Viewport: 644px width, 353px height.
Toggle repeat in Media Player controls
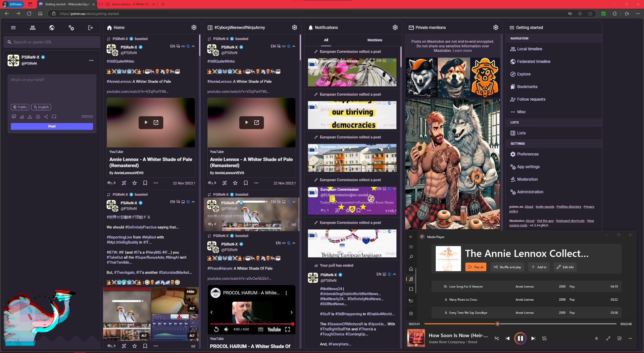click(x=544, y=338)
